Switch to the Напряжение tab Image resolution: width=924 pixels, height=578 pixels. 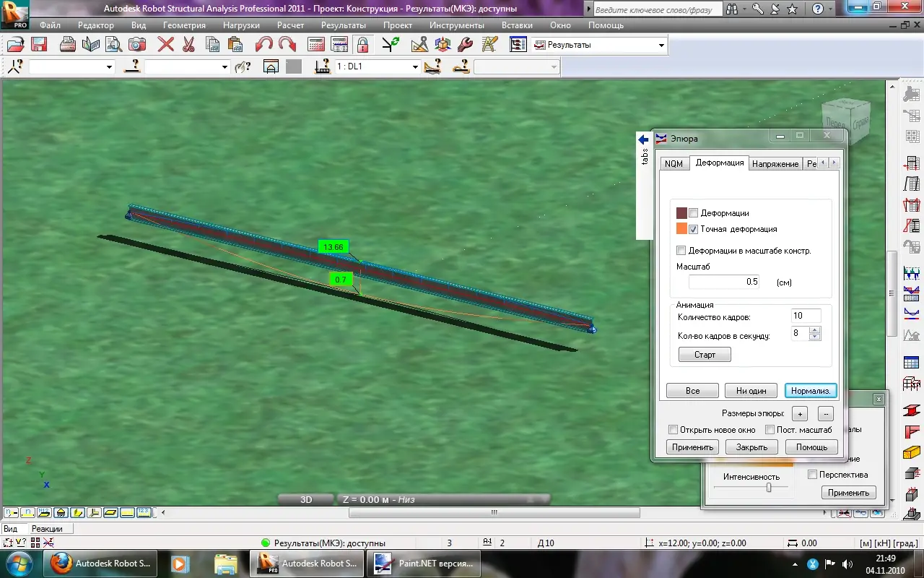tap(775, 164)
